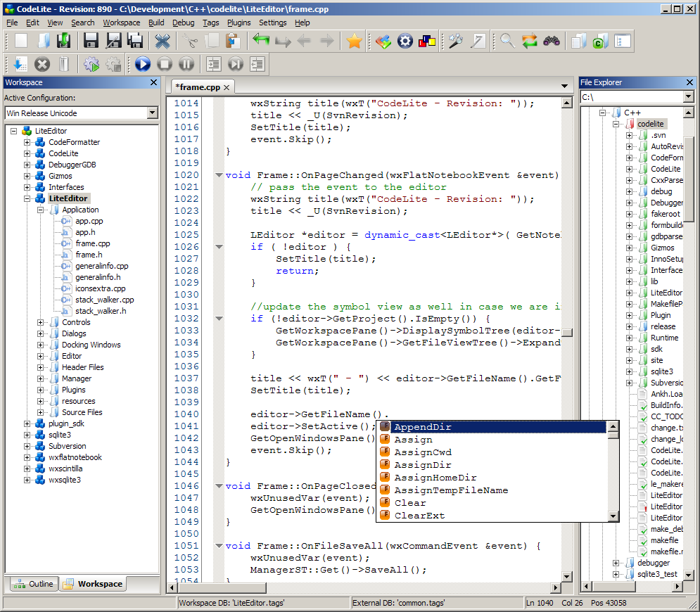Click the Paste clipboard icon

pyautogui.click(x=234, y=42)
